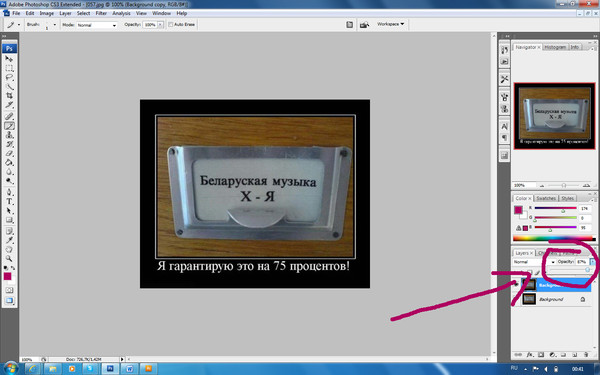
Task: Click the layer Opacity slider handle
Action: [x=587, y=270]
